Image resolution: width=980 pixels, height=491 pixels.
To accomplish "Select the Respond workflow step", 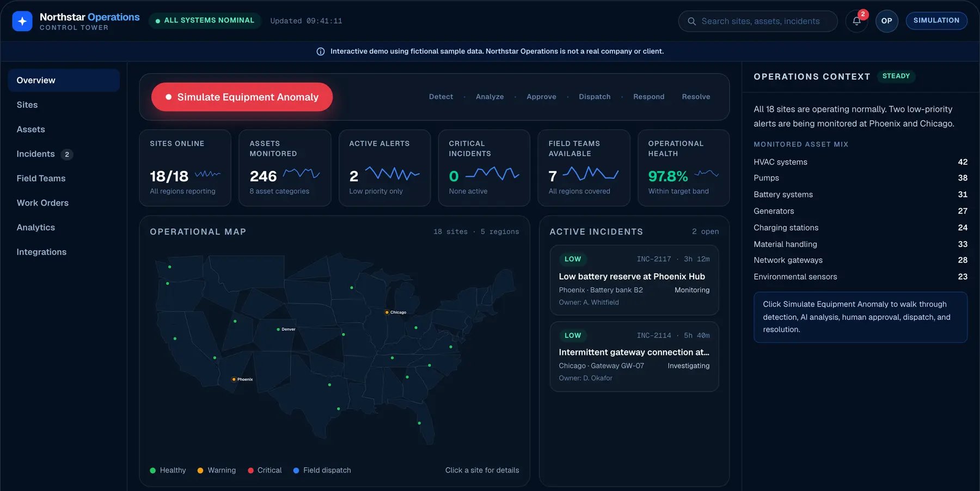I will tap(649, 97).
